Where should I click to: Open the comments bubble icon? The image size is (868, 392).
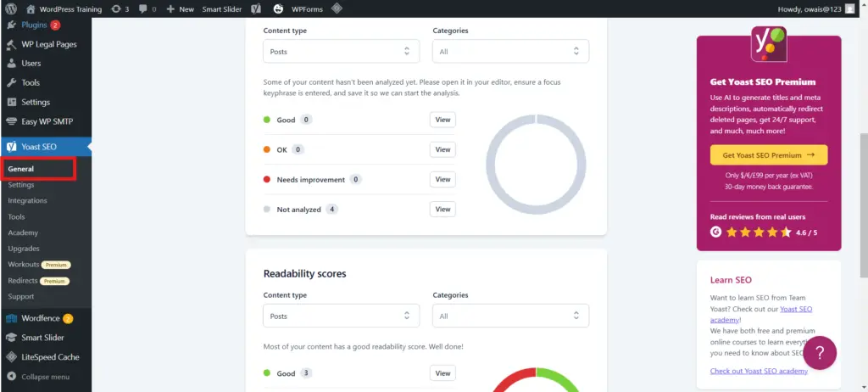click(143, 9)
